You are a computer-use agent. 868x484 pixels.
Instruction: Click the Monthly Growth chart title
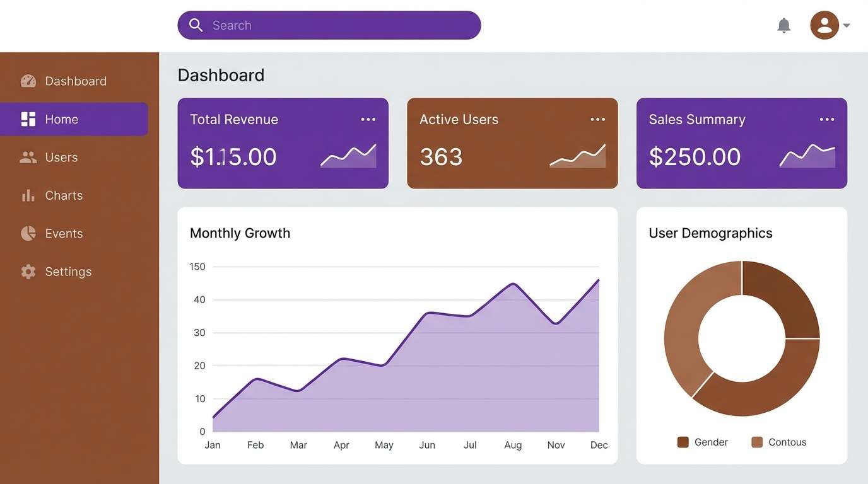240,233
